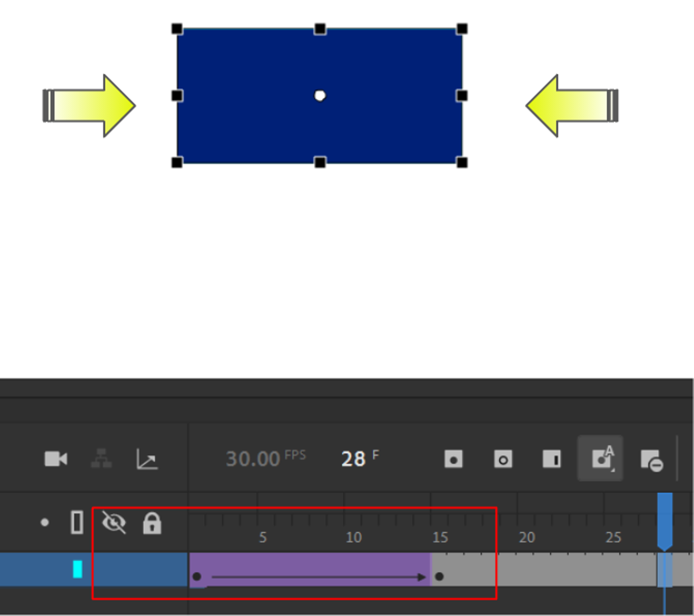Click frame number 10 on the ruler
Viewport: 694px width, 616px height.
tap(354, 537)
